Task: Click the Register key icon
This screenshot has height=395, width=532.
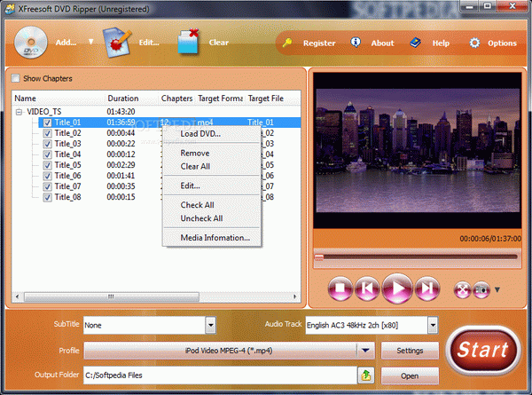Action: pos(287,43)
